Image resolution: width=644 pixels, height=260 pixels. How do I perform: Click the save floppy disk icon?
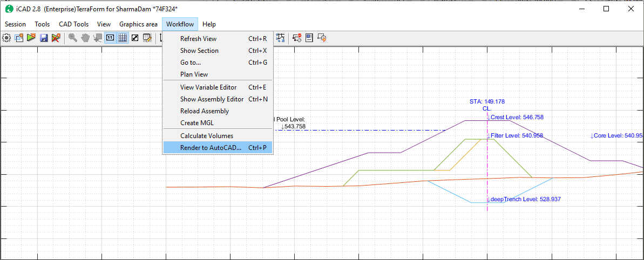click(x=44, y=38)
